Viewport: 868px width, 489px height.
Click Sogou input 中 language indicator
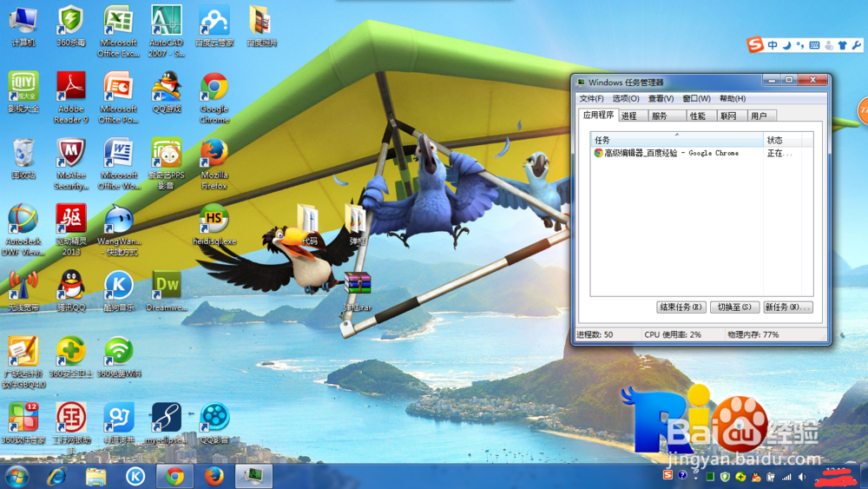coord(773,45)
